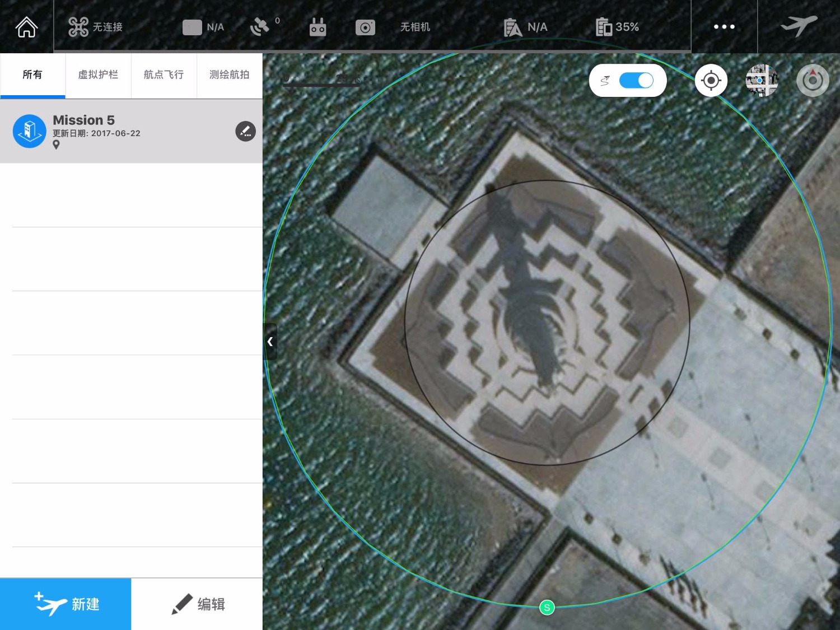Tap the flight mode N/A indicator

(203, 27)
